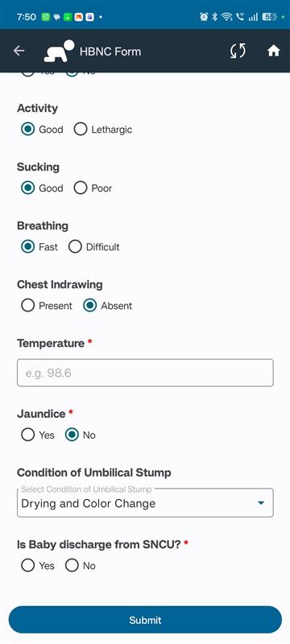Screen dimensions: 290x644
Task: Tap the Wi-Fi status bar icon
Action: click(x=226, y=17)
